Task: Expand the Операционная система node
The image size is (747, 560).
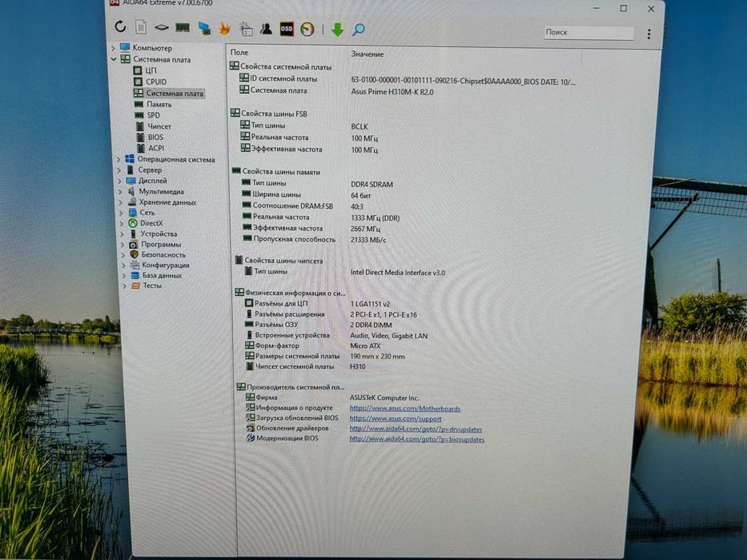Action: (x=118, y=159)
